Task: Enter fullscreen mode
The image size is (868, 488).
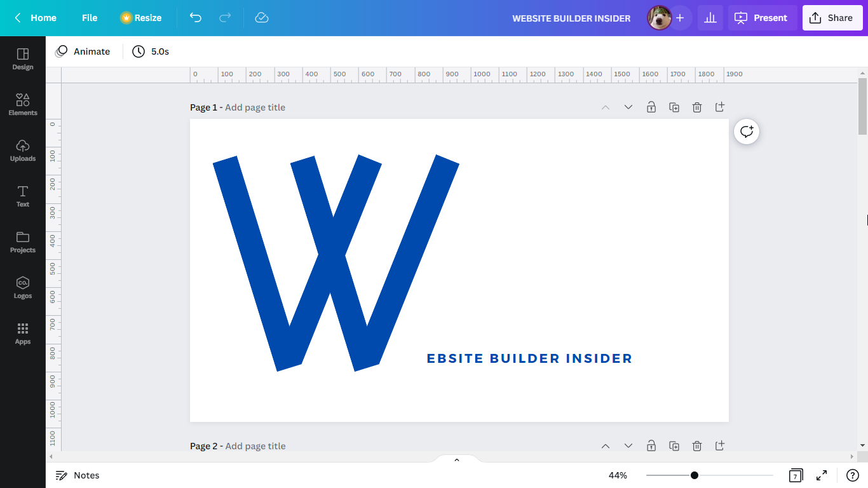Action: [822, 475]
